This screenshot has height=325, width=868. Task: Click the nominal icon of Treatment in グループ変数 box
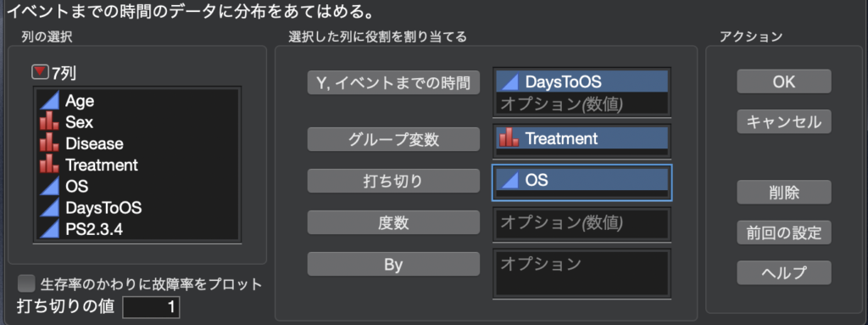click(509, 137)
